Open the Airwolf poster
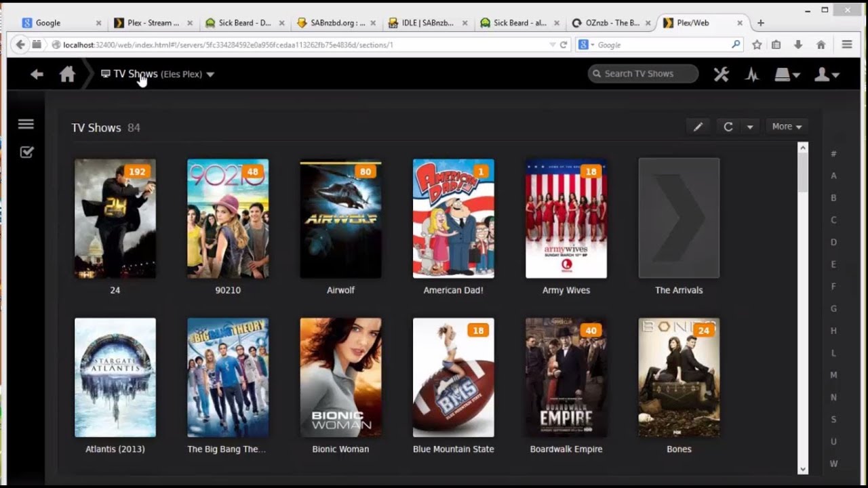This screenshot has width=868, height=488. 340,219
